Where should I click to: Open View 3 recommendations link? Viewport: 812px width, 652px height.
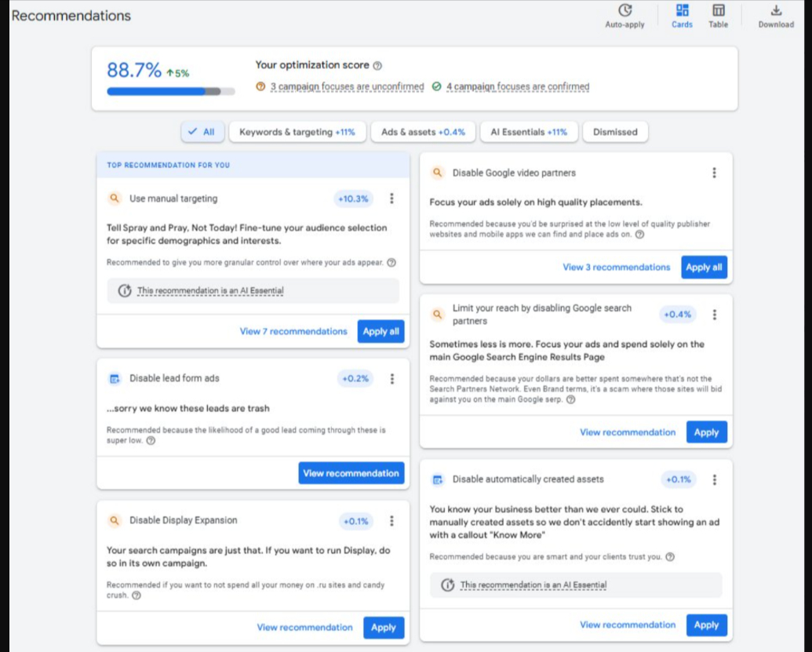(616, 268)
